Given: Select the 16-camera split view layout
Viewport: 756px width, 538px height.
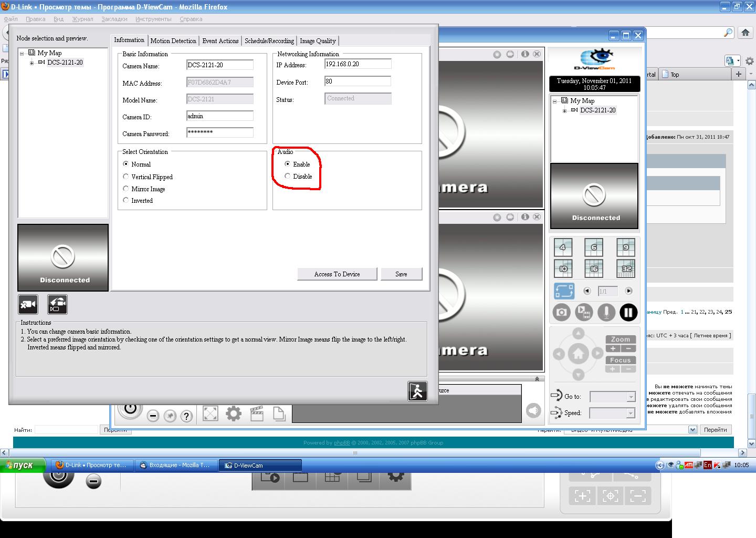Looking at the screenshot, I should pos(594,268).
